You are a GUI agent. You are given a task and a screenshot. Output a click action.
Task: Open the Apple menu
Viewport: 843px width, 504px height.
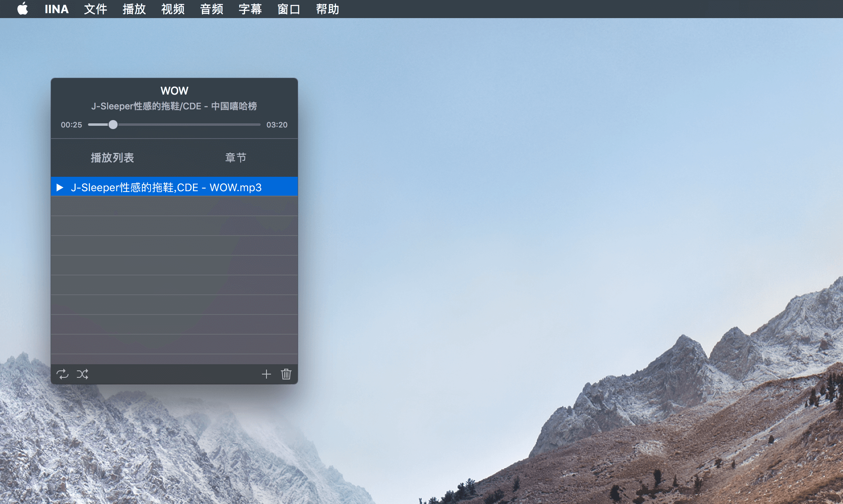coord(23,9)
